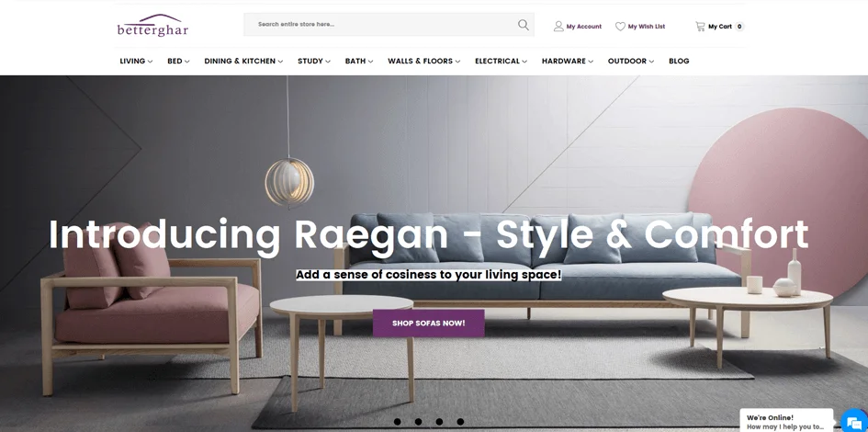Click the cart item count badge
Viewport: 868px width, 432px height.
pyautogui.click(x=739, y=26)
